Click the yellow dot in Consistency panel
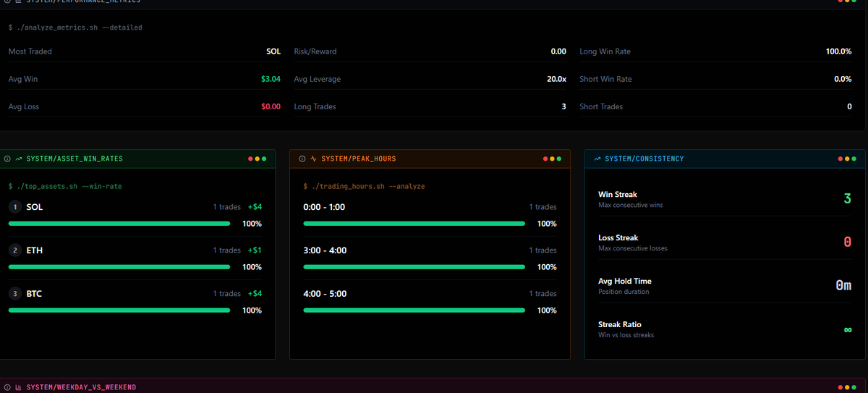 coord(848,159)
